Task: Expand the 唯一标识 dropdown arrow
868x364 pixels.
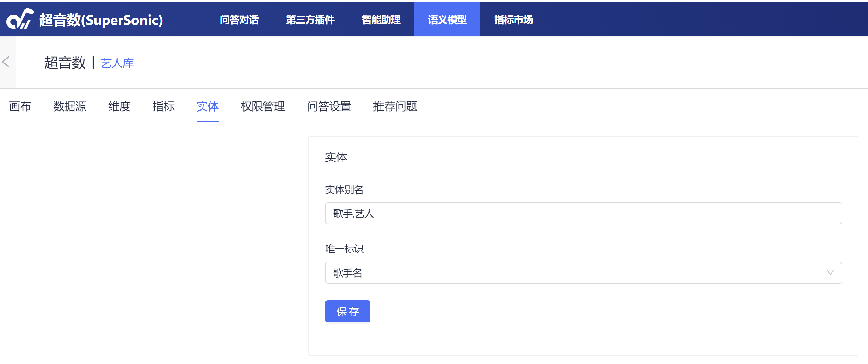Action: [830, 273]
